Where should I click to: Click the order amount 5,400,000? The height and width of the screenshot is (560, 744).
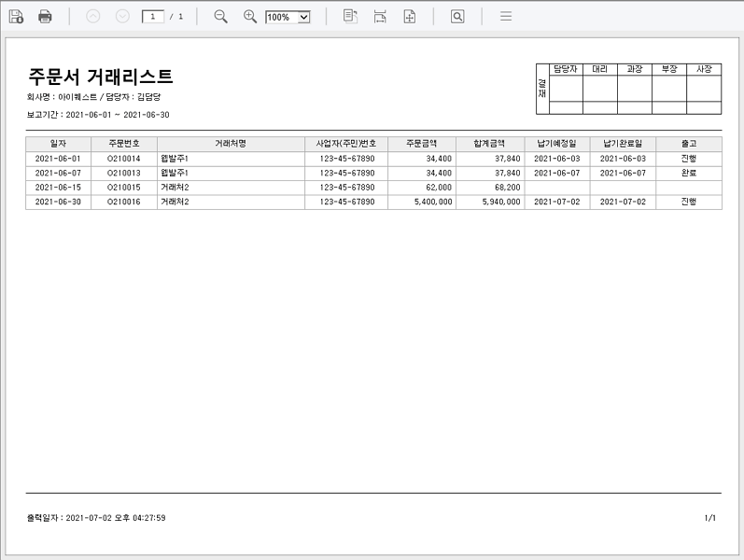click(x=422, y=202)
